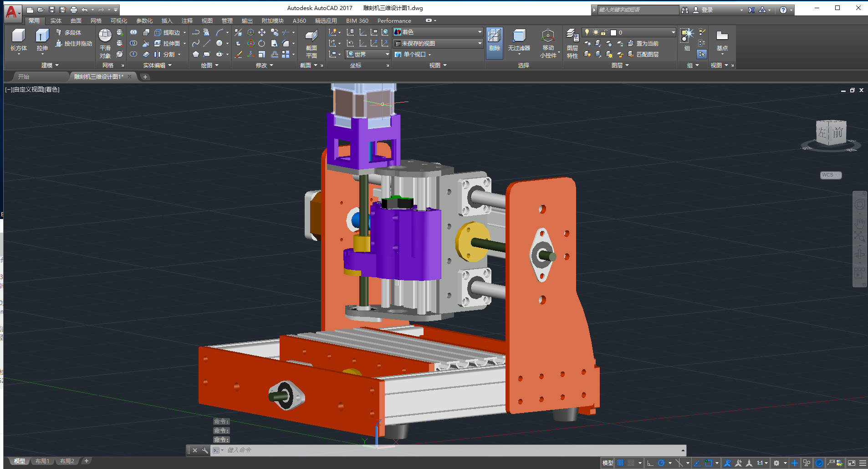Image resolution: width=868 pixels, height=469 pixels.
Task: Toggle the grid display in status bar
Action: tap(620, 463)
